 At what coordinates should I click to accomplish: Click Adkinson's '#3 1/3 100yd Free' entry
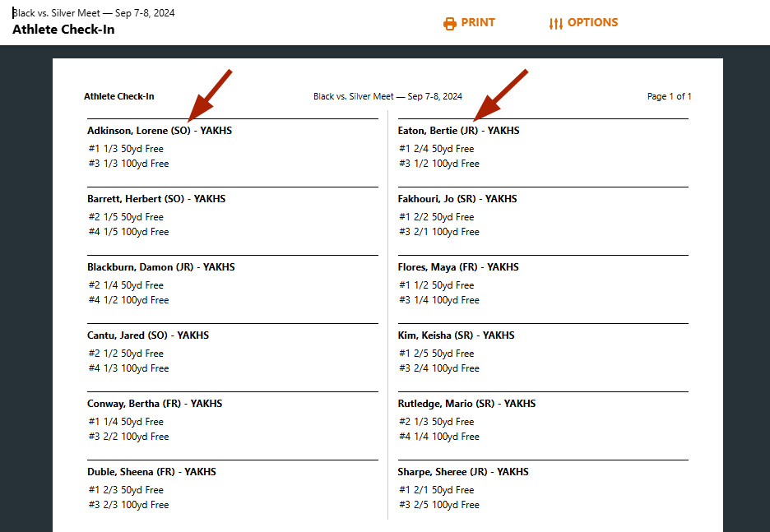tap(128, 164)
